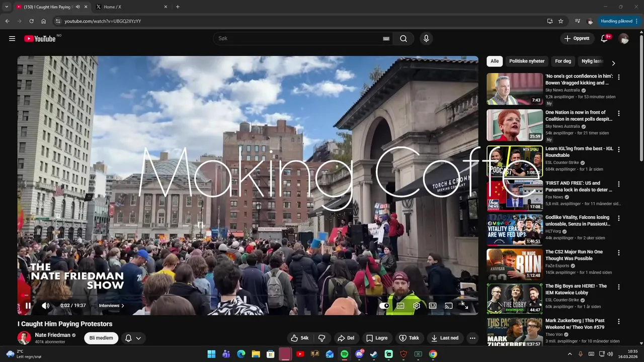Cast video to a TV

point(449,305)
